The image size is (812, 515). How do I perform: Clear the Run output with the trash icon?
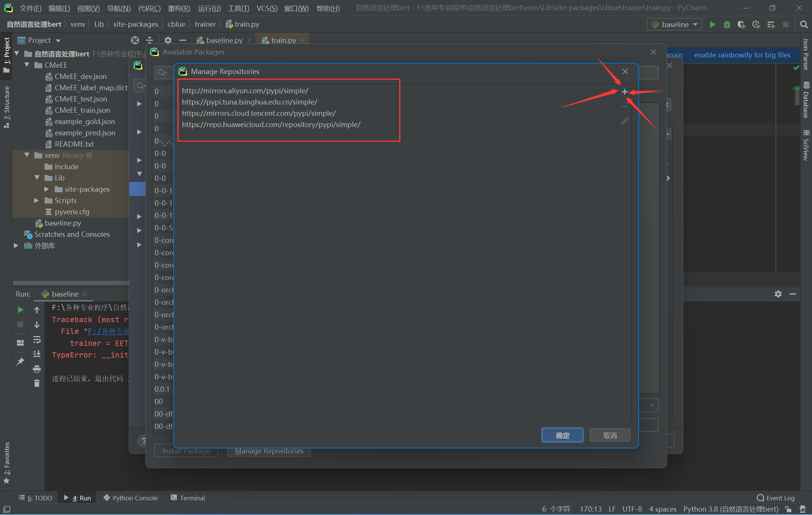tap(37, 383)
